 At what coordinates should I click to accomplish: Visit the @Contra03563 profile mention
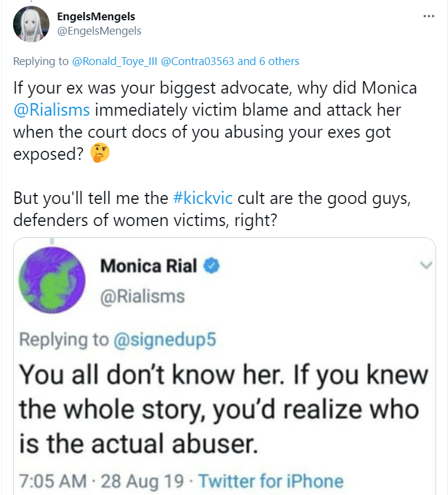(197, 61)
